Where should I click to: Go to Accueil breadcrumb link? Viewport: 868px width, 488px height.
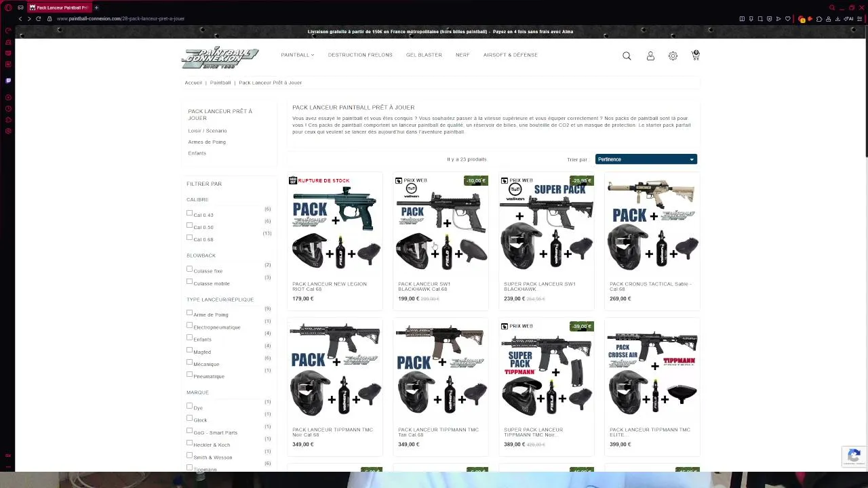(x=193, y=83)
